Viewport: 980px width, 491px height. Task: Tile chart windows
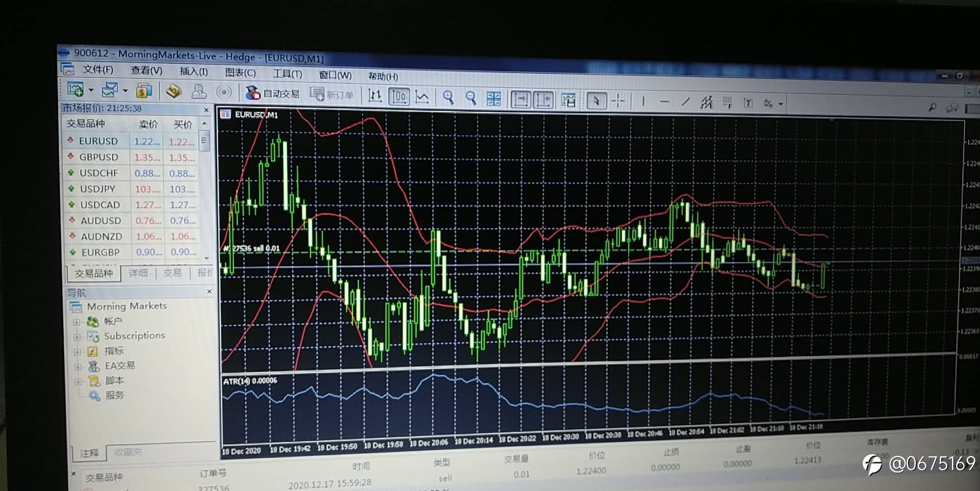pyautogui.click(x=494, y=98)
